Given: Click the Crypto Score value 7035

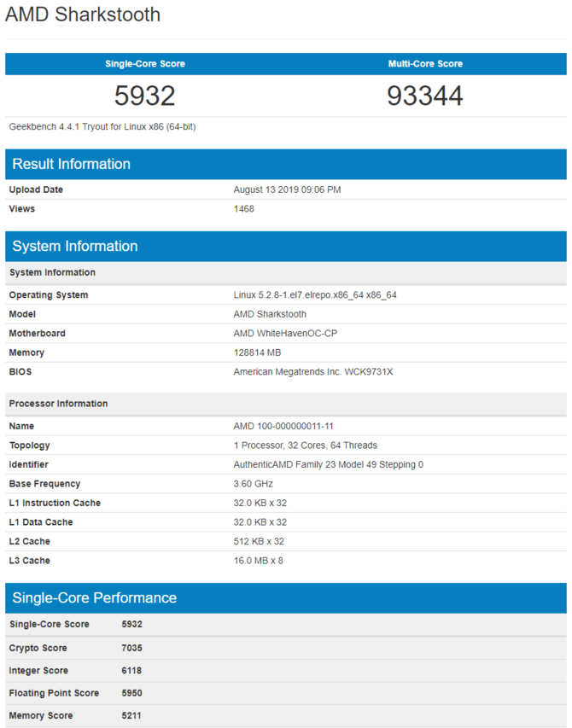Looking at the screenshot, I should [x=132, y=648].
